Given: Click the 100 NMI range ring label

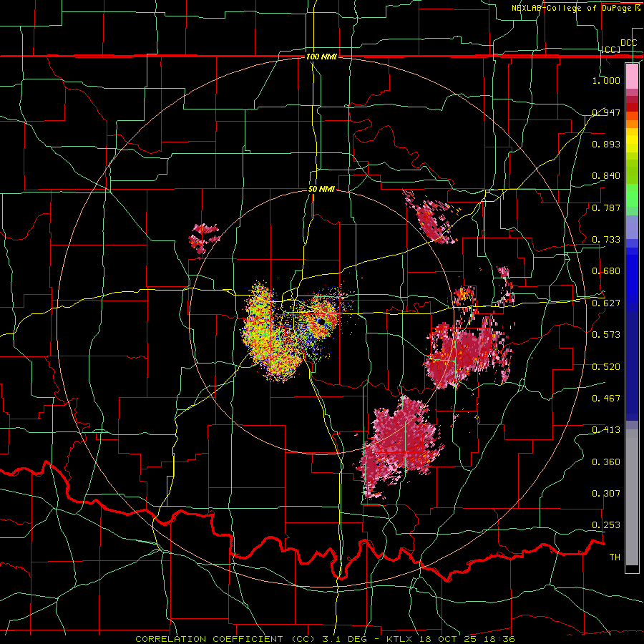Looking at the screenshot, I should (321, 57).
